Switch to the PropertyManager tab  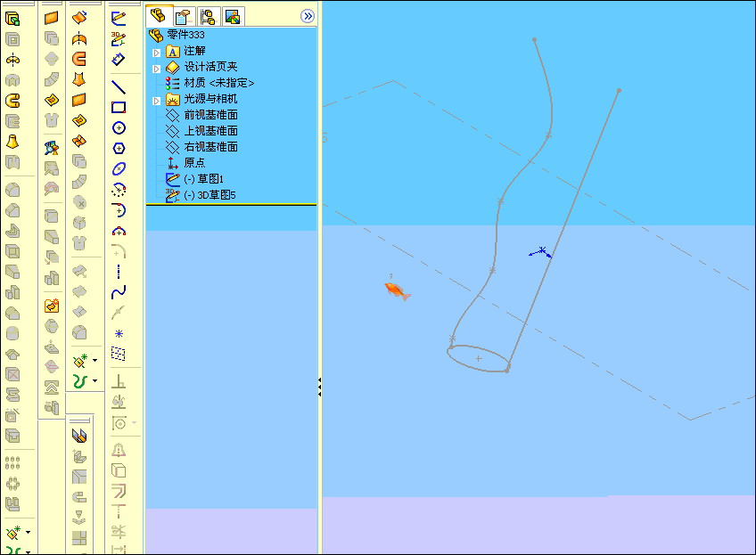click(x=184, y=17)
